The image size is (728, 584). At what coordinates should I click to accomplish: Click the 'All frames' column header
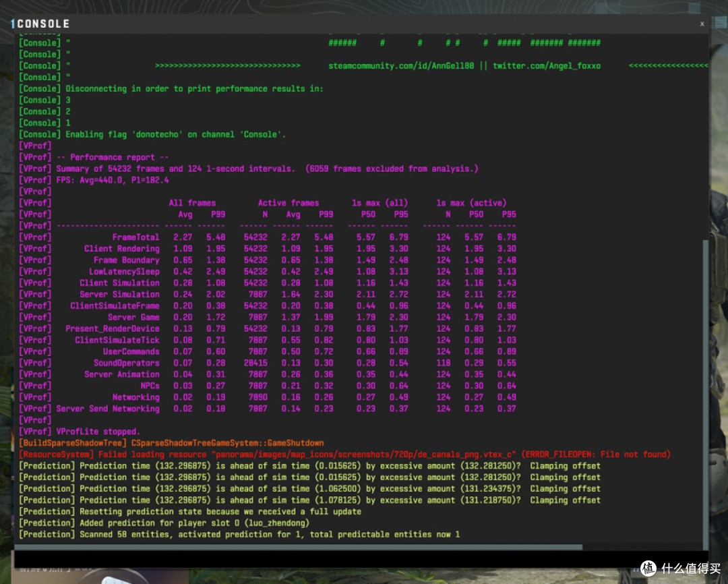tap(192, 203)
